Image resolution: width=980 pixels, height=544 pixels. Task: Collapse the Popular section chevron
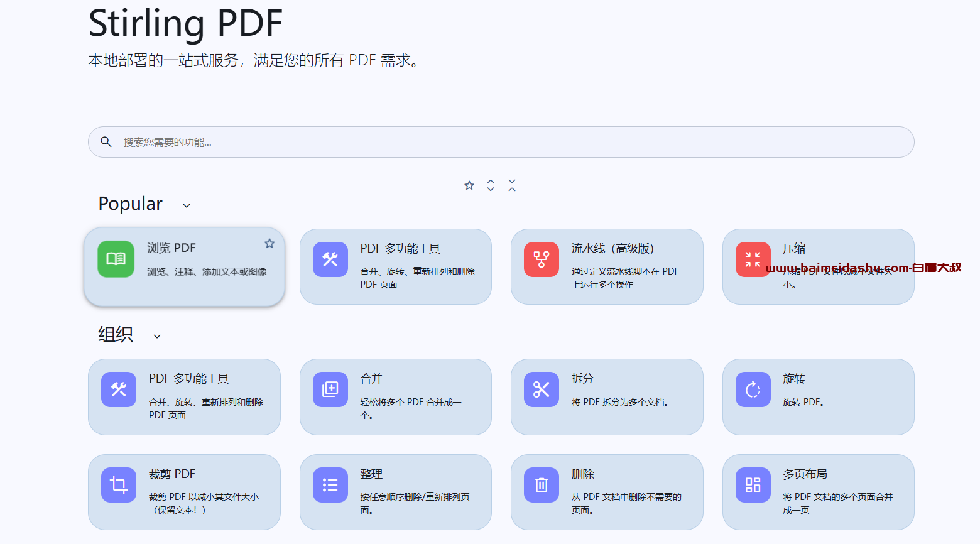187,205
